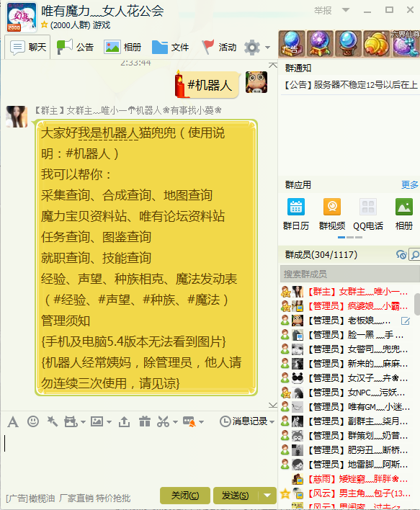
Task: Click the 举报 report link
Action: [x=323, y=10]
